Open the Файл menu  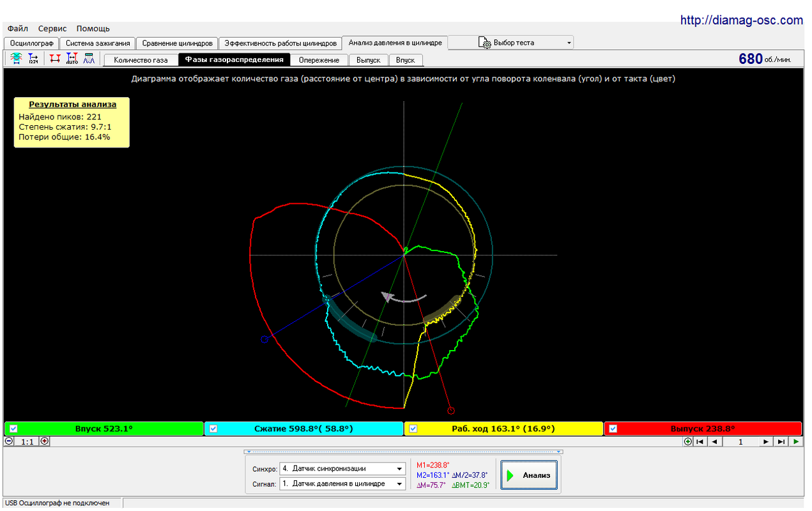pyautogui.click(x=18, y=29)
